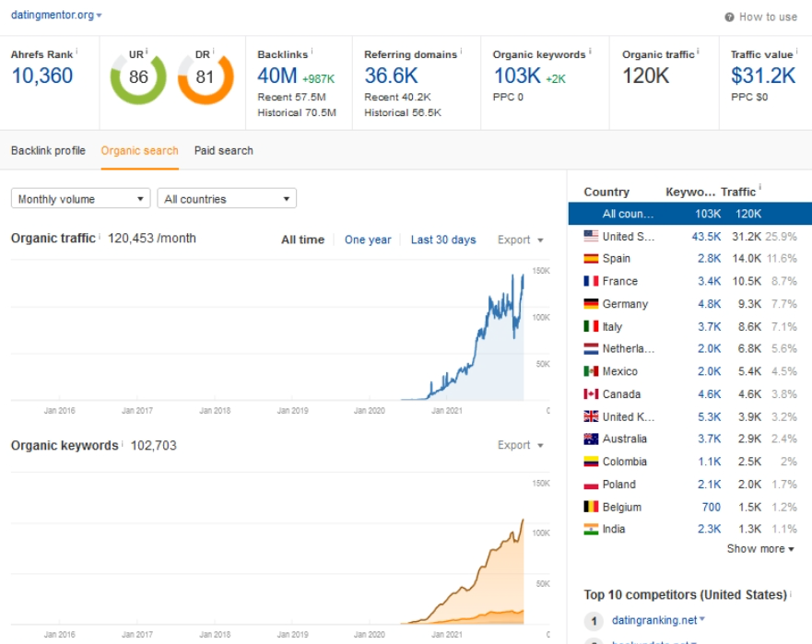Click the Italy flag icon

point(591,326)
